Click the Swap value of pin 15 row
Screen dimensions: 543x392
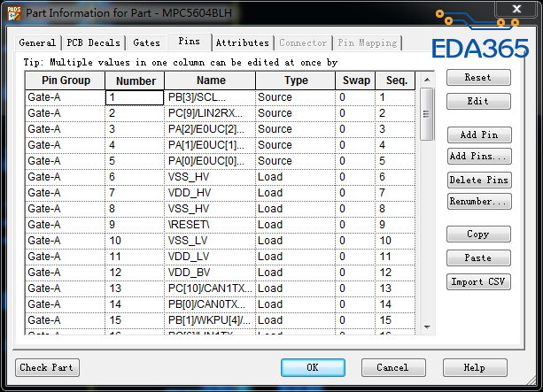[355, 320]
